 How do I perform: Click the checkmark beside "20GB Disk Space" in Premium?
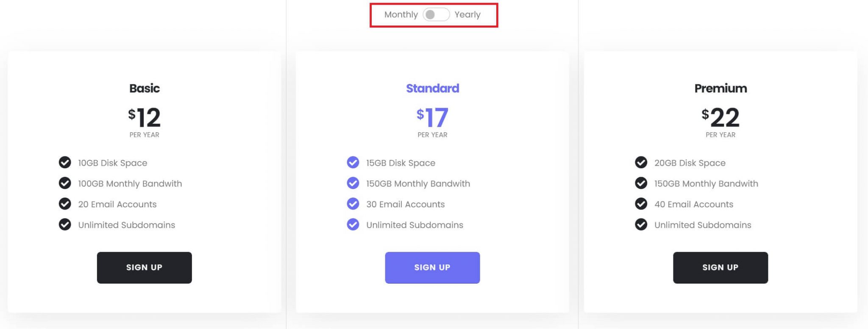tap(641, 163)
